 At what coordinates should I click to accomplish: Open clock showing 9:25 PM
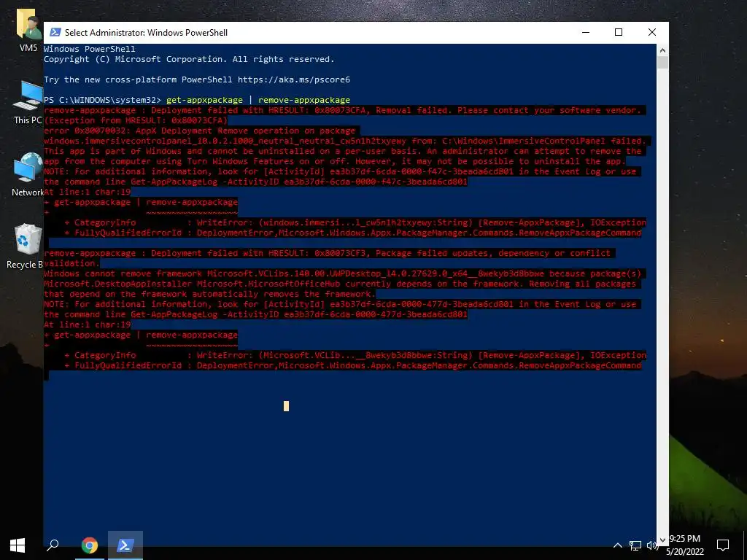[x=684, y=539]
